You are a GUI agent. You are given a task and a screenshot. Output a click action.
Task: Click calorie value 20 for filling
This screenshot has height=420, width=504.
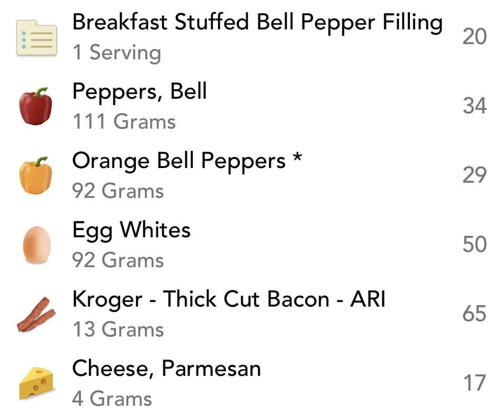click(475, 37)
